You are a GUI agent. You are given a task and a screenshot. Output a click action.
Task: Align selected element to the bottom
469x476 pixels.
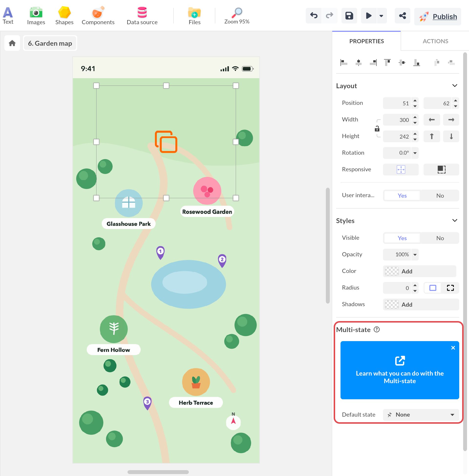pos(416,63)
